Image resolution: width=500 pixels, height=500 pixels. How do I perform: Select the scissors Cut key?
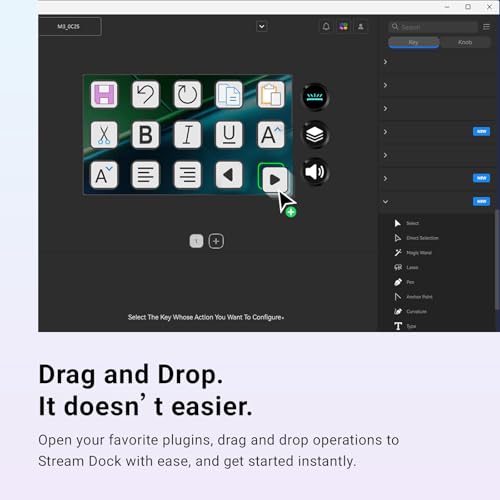coord(104,135)
